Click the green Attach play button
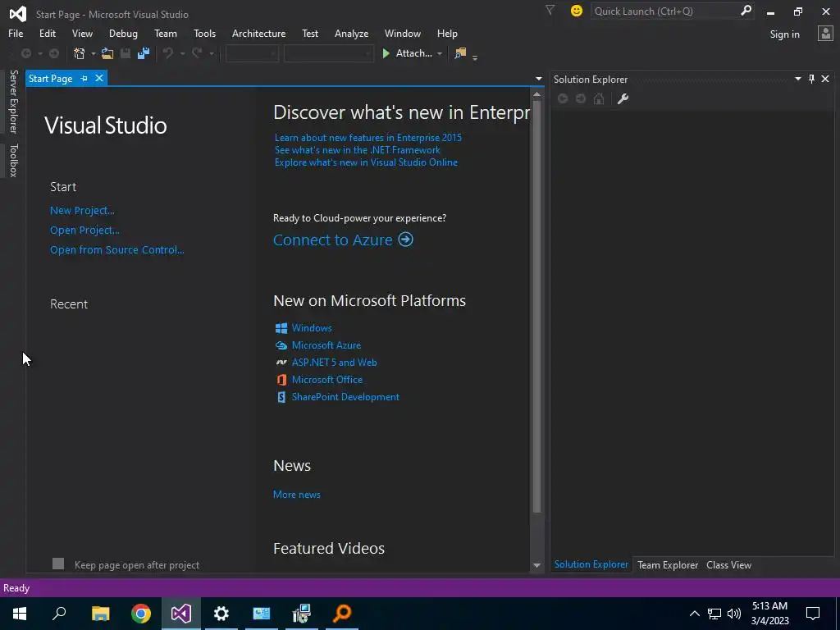 pos(386,53)
